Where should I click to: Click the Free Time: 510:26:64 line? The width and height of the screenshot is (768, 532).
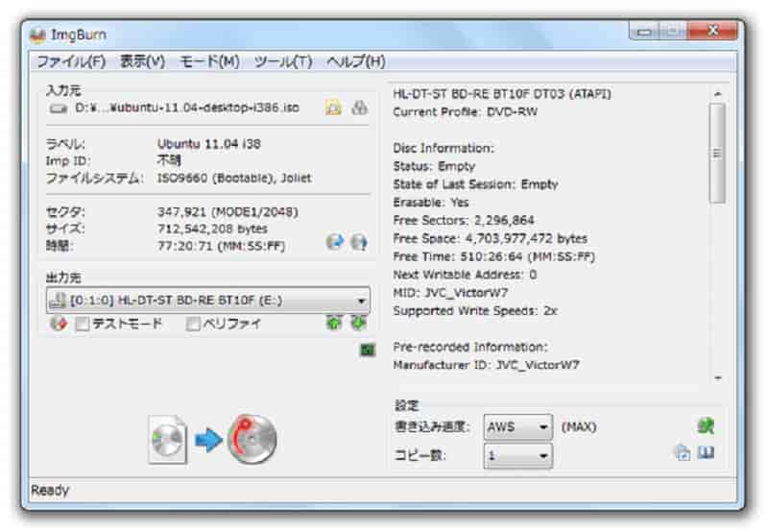point(493,256)
